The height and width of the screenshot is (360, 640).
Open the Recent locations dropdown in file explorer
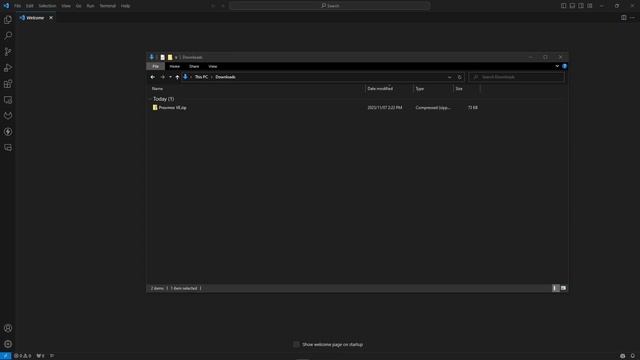click(x=170, y=77)
